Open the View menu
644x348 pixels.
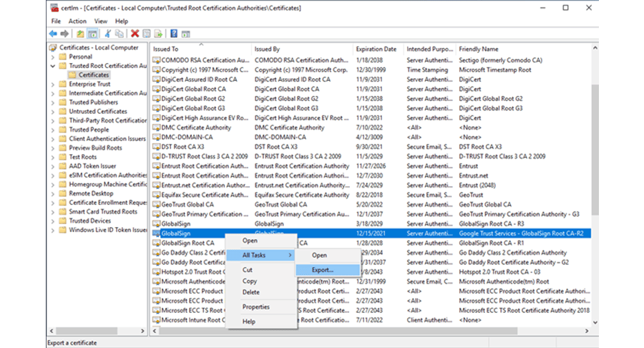point(101,21)
